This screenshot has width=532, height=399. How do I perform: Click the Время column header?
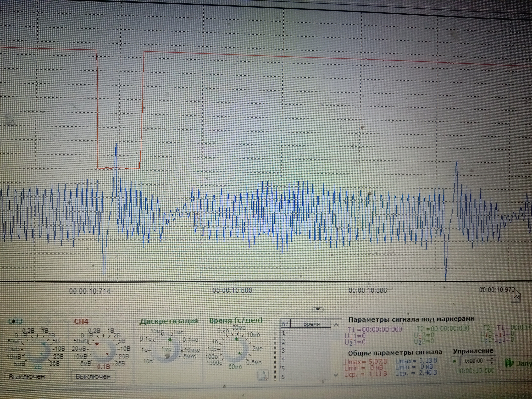[311, 324]
